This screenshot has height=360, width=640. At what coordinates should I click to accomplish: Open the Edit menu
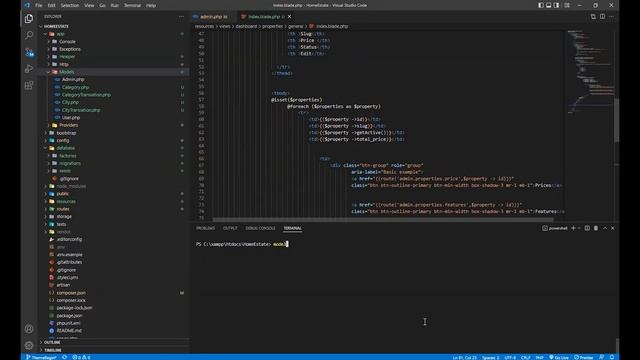(51, 5)
